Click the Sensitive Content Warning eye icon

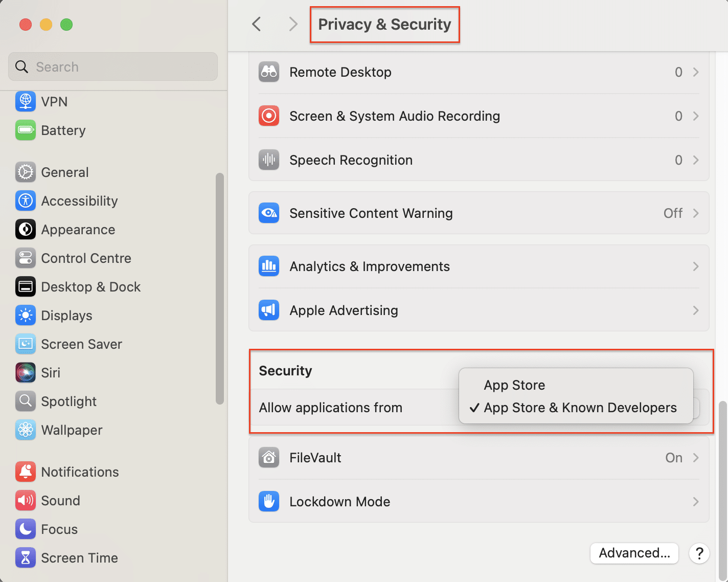(x=268, y=213)
